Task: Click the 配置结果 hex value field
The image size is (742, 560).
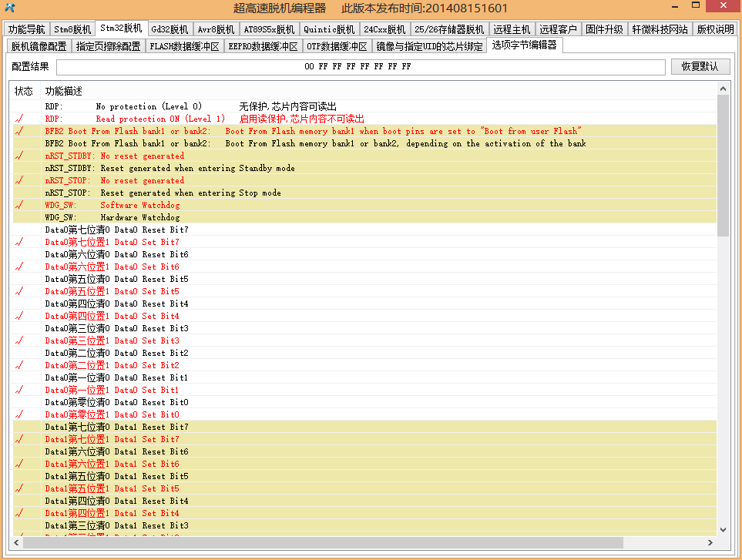Action: click(361, 67)
